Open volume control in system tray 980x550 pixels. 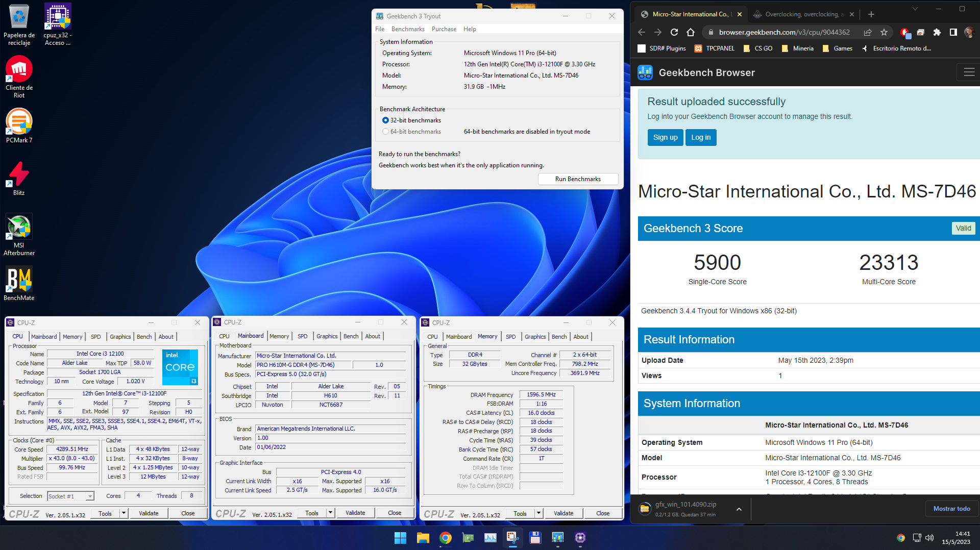click(929, 538)
